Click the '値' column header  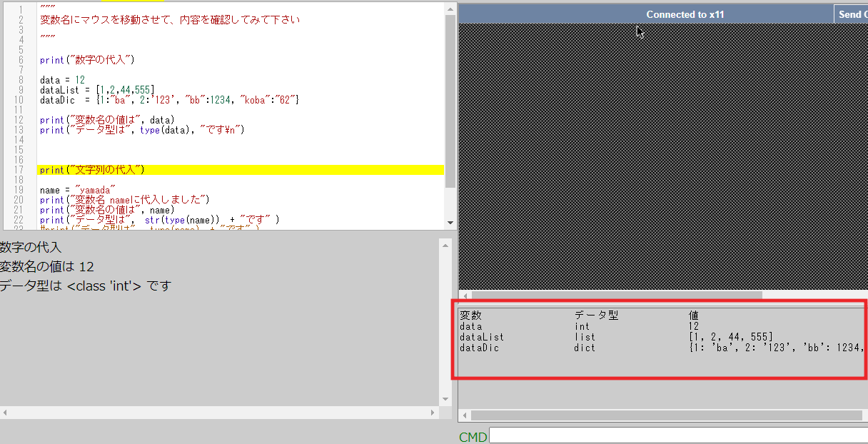(694, 315)
